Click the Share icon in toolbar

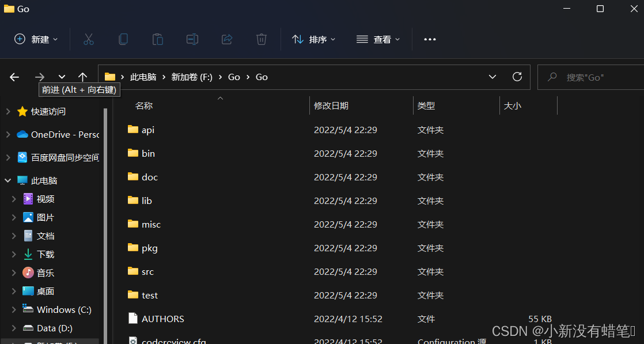click(227, 39)
